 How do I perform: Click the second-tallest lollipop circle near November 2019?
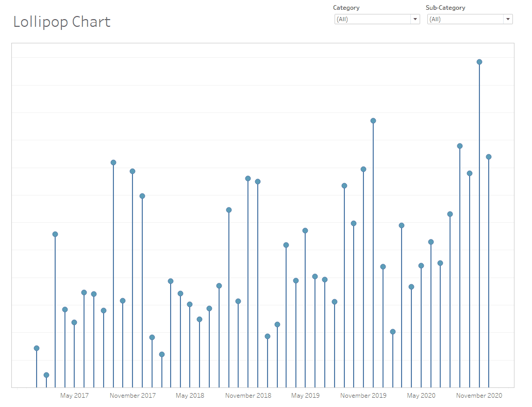click(x=373, y=121)
